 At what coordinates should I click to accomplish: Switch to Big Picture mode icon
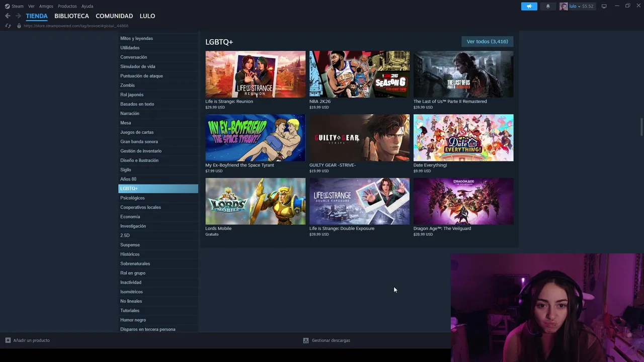click(x=604, y=6)
